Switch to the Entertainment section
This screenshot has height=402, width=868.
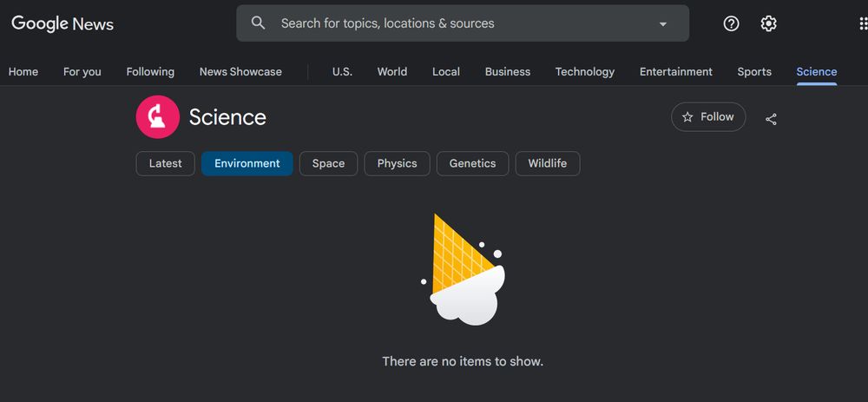pos(676,72)
